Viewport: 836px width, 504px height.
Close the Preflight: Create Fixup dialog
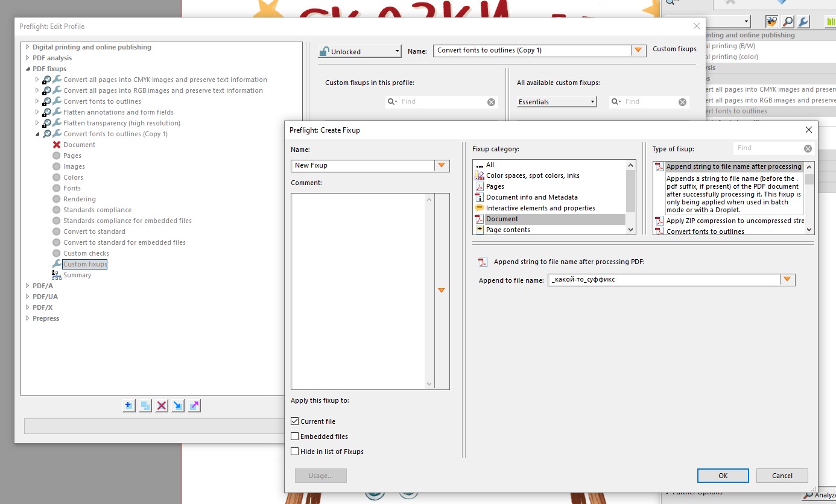pos(809,130)
